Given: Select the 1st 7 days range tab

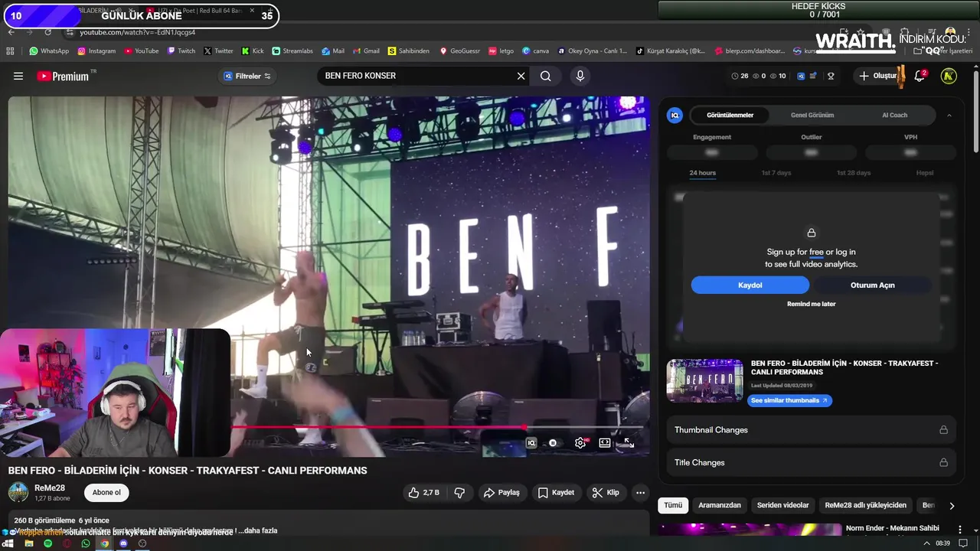Looking at the screenshot, I should 776,173.
